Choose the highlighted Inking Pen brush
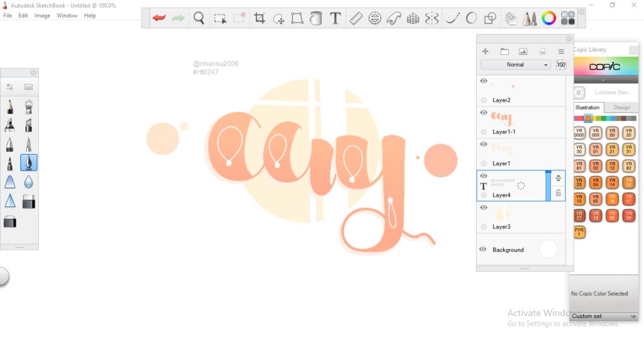 point(29,162)
